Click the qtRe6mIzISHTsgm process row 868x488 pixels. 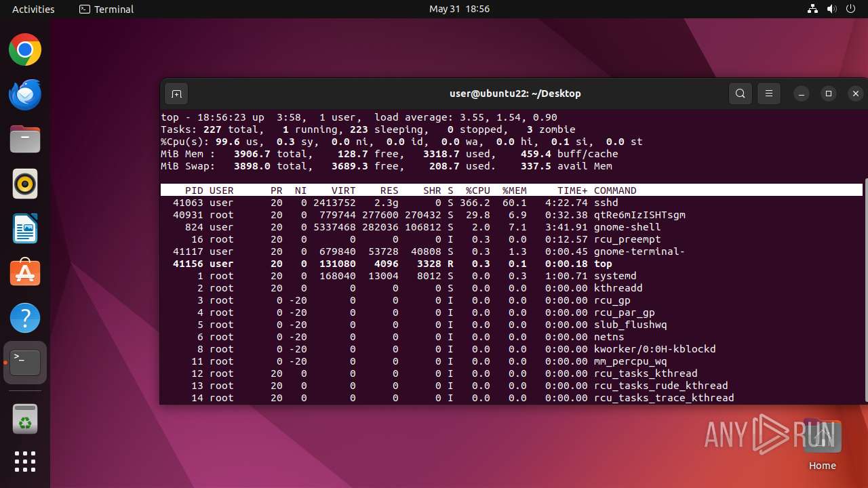(511, 215)
